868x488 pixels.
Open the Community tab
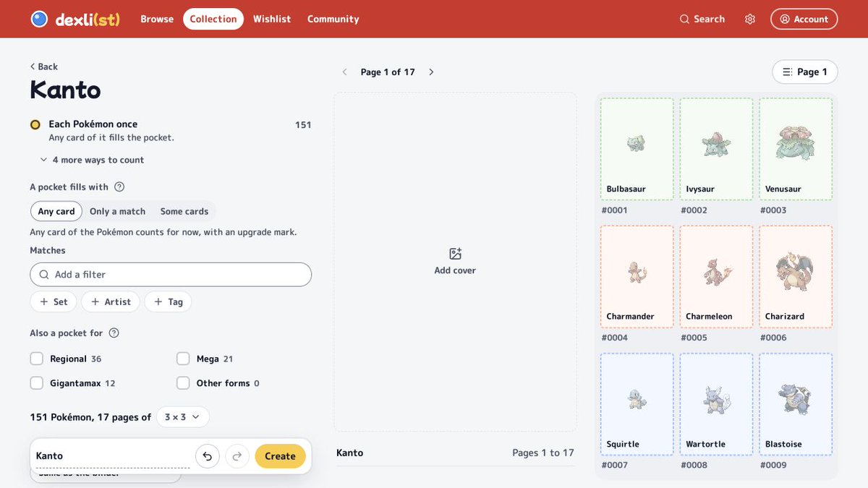click(333, 19)
